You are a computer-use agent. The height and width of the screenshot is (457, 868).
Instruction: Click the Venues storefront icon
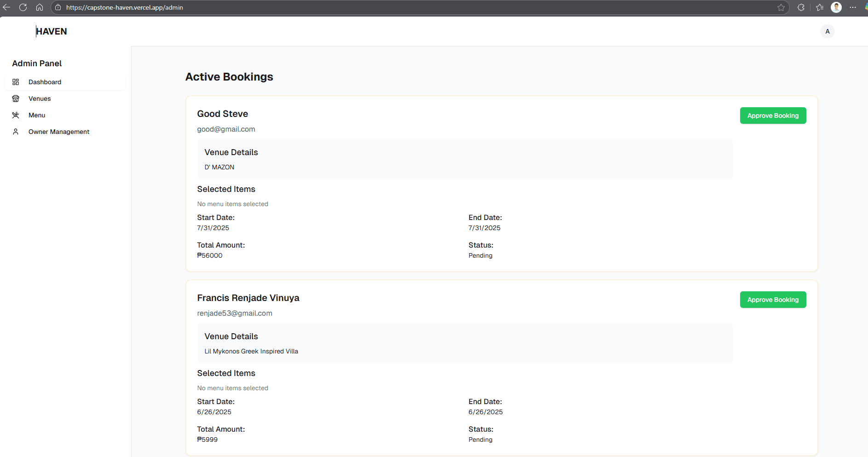click(x=16, y=98)
